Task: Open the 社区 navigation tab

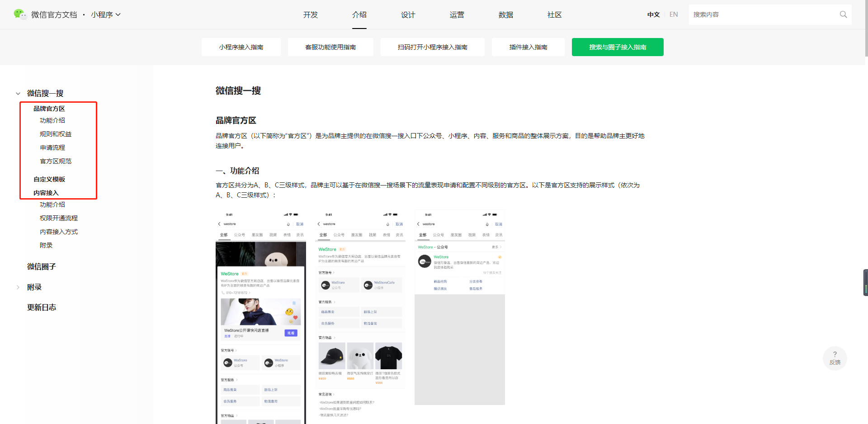Action: (x=555, y=14)
